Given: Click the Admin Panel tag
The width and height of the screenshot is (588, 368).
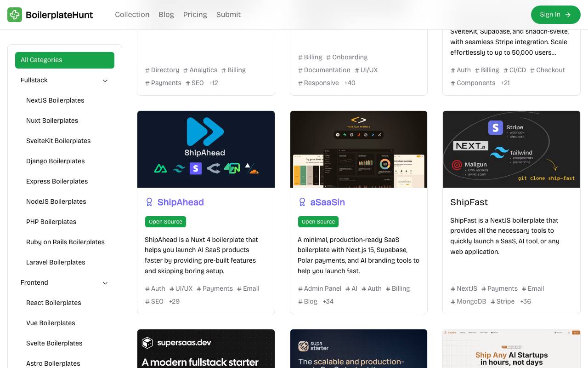Looking at the screenshot, I should 320,288.
